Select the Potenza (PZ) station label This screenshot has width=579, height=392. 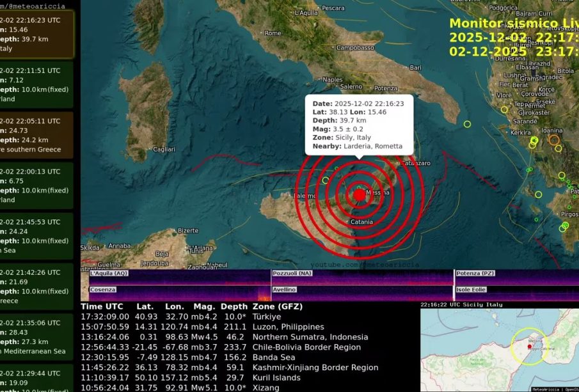point(475,274)
